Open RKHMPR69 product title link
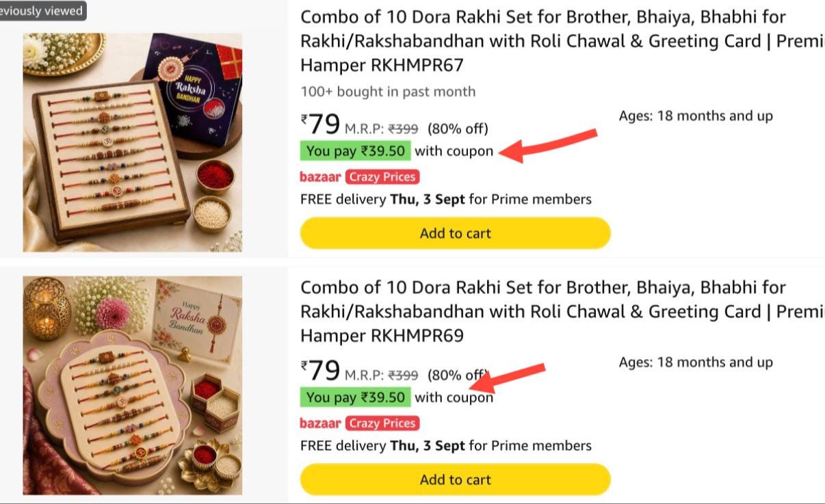Screen dimensions: 825x504 (562, 311)
